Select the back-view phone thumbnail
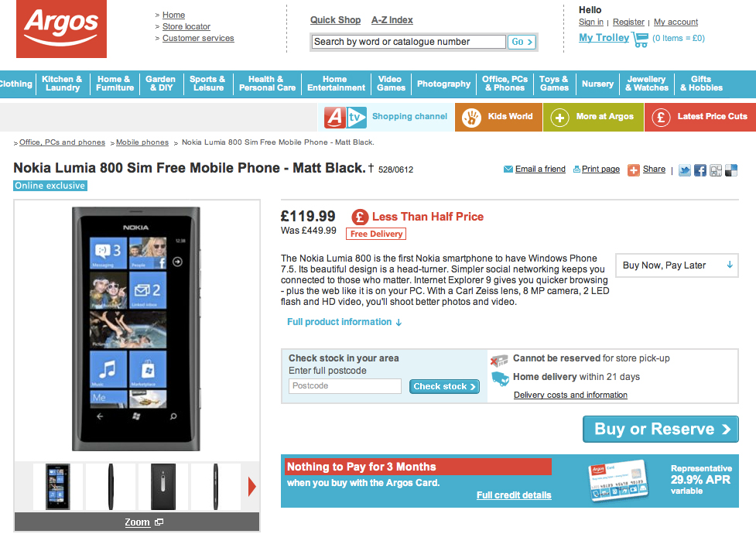Image resolution: width=756 pixels, height=534 pixels. (x=163, y=487)
